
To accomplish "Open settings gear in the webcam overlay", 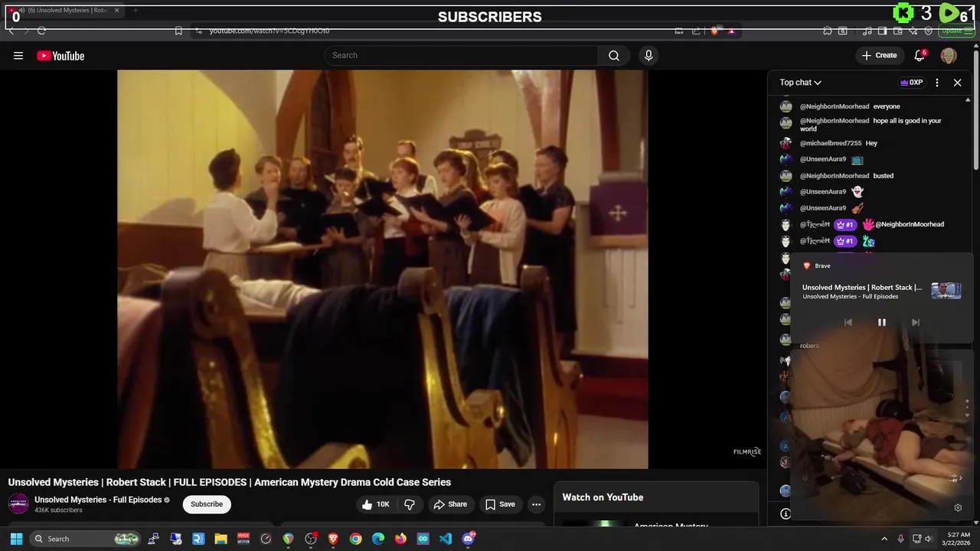I will (x=958, y=507).
